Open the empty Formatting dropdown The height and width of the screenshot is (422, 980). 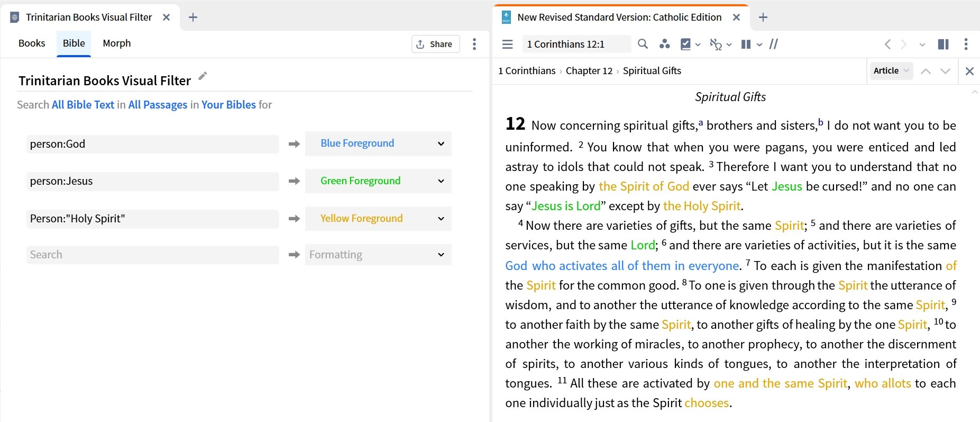[378, 255]
